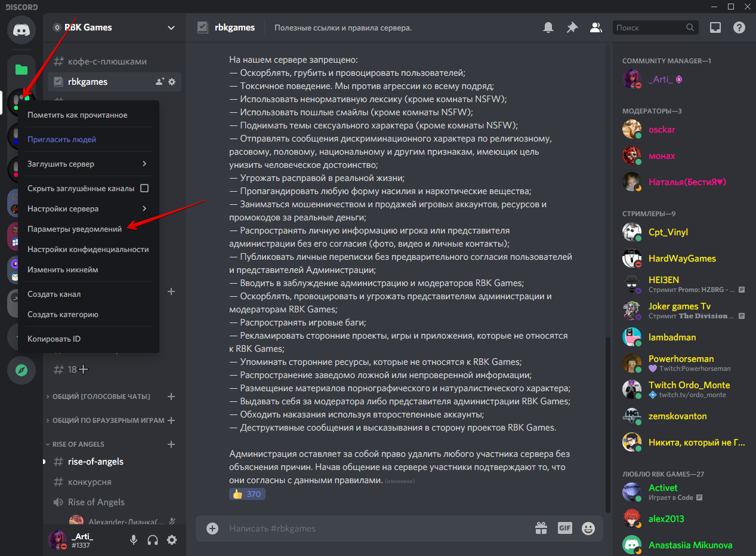This screenshot has height=556, width=756.
Task: Open the RBK Games server dropdown
Action: (171, 27)
